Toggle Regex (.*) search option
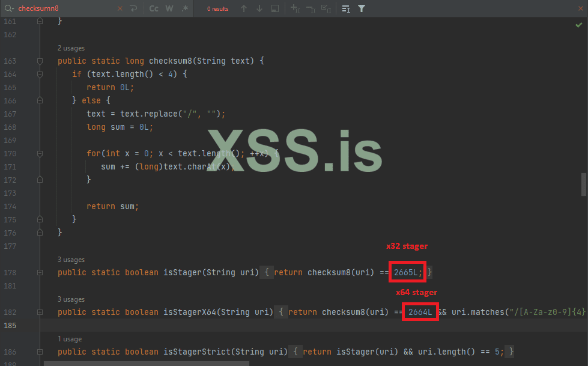588x366 pixels. 185,8
